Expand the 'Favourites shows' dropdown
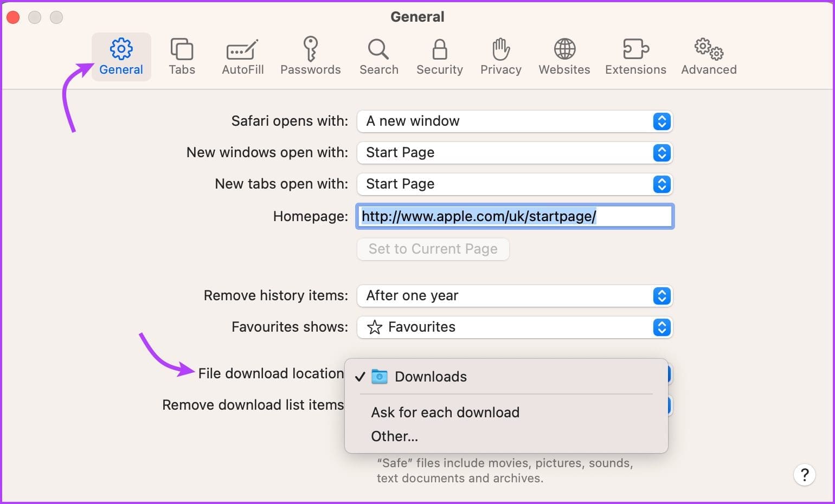This screenshot has height=504, width=835. 515,327
